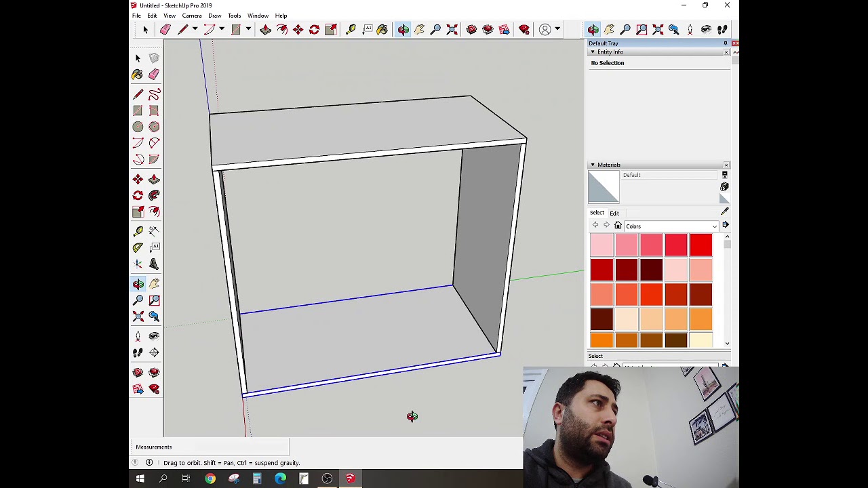Choose the Eraser tool in the top toolbar
868x488 pixels.
165,29
